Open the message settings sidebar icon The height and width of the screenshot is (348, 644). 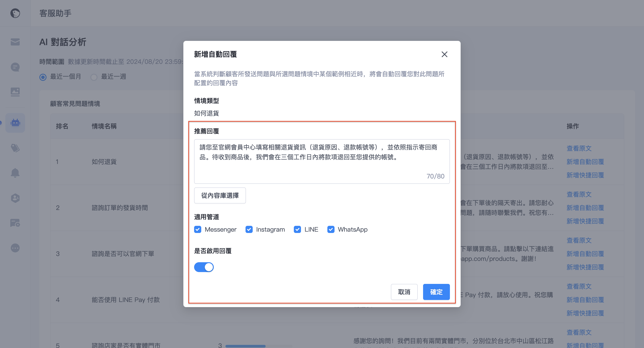coord(15,223)
